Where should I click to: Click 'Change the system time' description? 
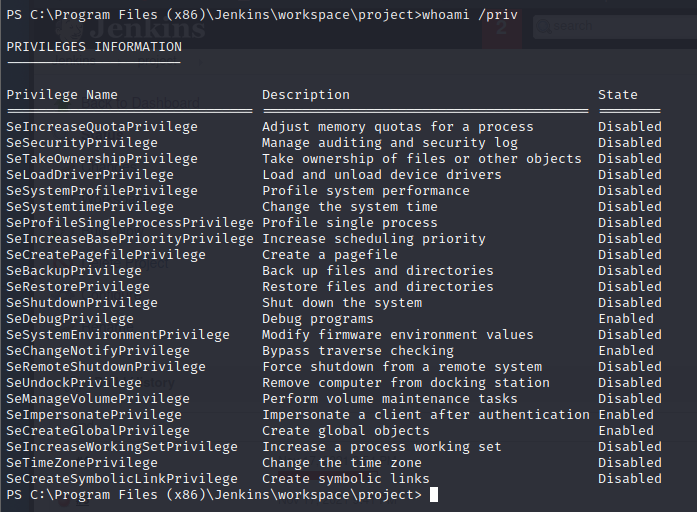tap(350, 207)
